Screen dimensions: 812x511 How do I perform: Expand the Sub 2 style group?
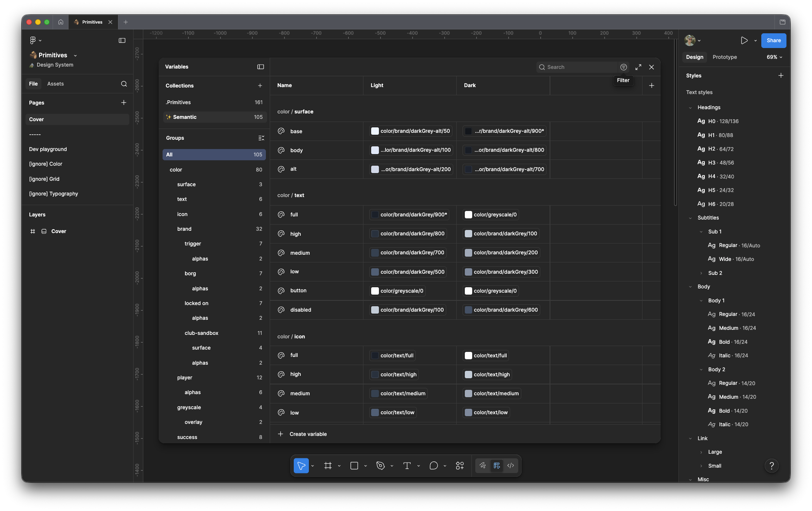coord(701,273)
